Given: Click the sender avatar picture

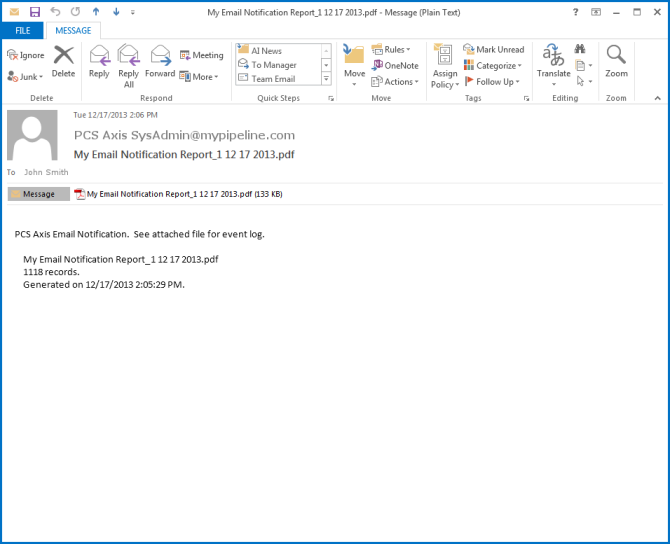Looking at the screenshot, I should pyautogui.click(x=32, y=135).
